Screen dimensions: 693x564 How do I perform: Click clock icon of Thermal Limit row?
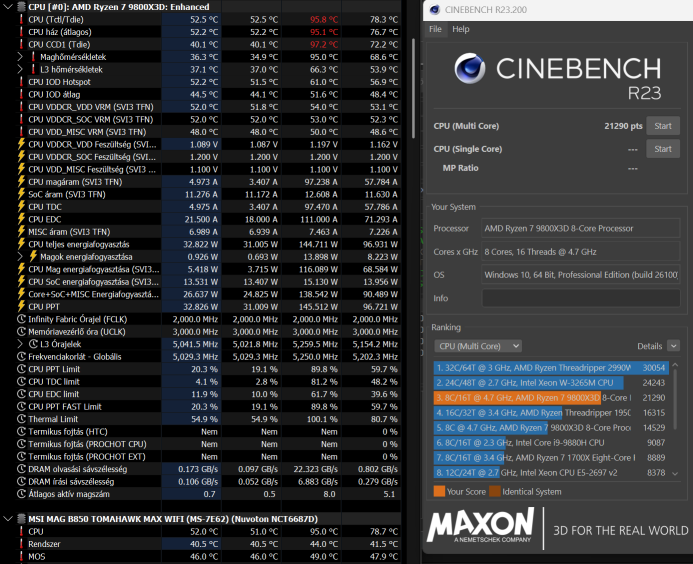point(21,419)
